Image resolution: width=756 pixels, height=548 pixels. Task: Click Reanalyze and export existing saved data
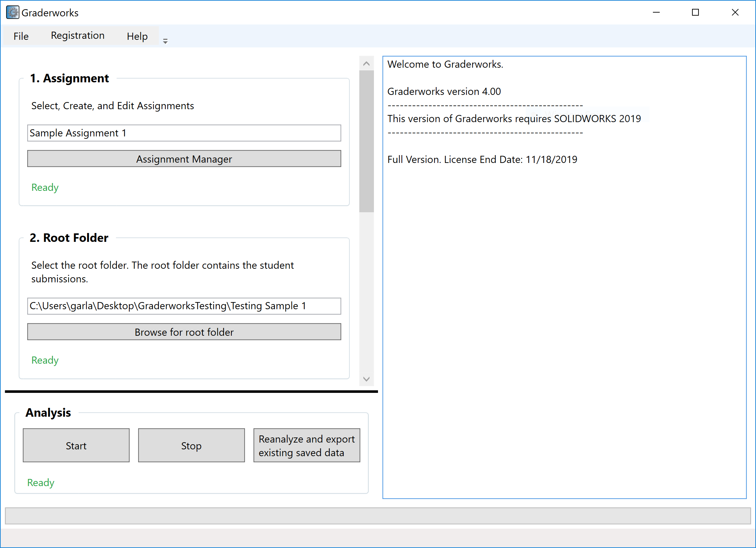[307, 445]
